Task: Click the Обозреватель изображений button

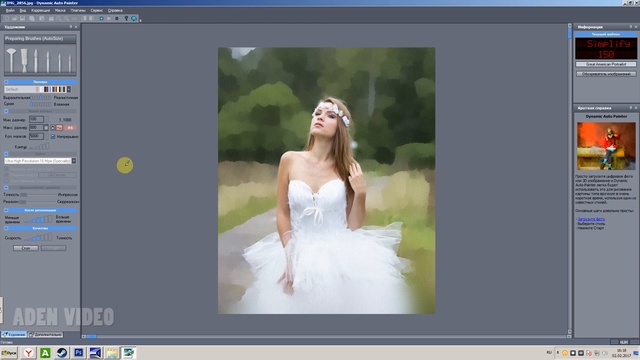Action: pyautogui.click(x=606, y=74)
